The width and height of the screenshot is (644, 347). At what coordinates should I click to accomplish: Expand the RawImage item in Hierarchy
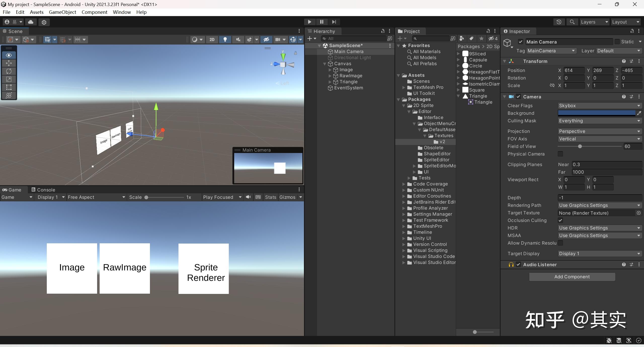(330, 76)
